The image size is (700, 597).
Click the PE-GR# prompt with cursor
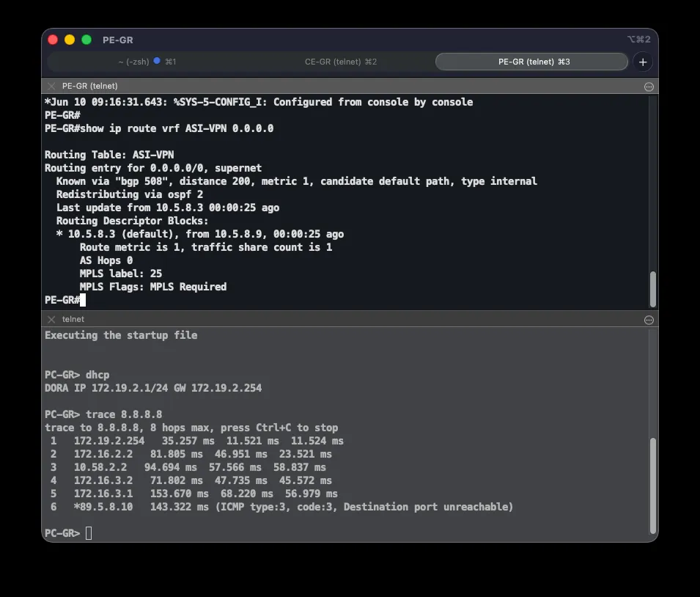click(65, 300)
